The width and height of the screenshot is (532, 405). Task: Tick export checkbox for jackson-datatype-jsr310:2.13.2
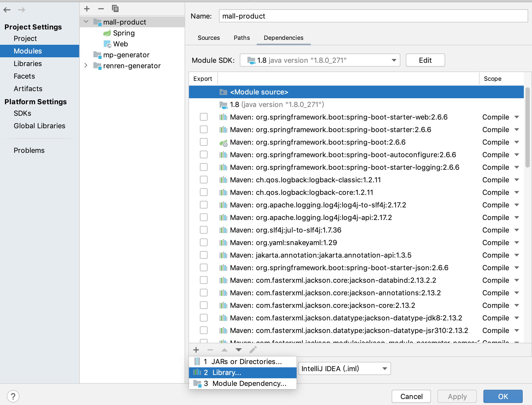pyautogui.click(x=204, y=330)
